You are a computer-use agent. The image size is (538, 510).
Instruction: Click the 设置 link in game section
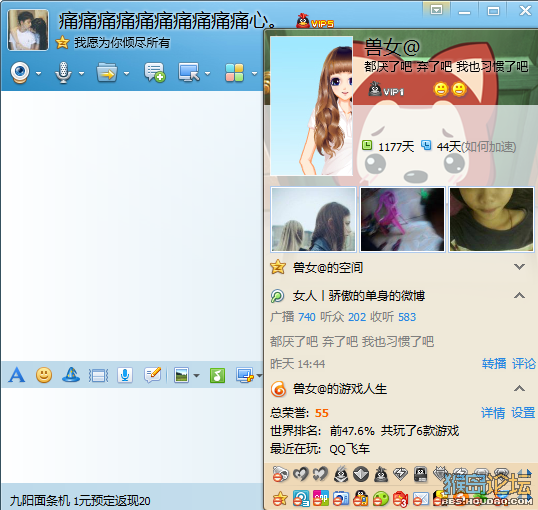(523, 413)
